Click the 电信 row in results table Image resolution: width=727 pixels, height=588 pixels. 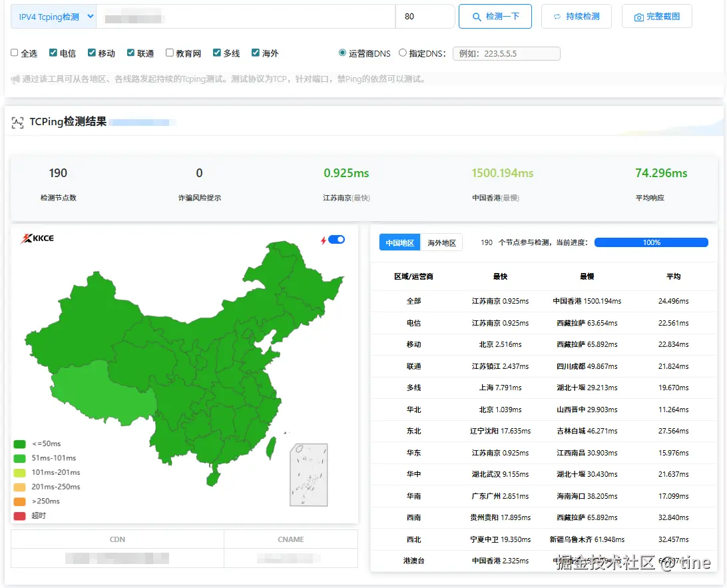[x=544, y=323]
